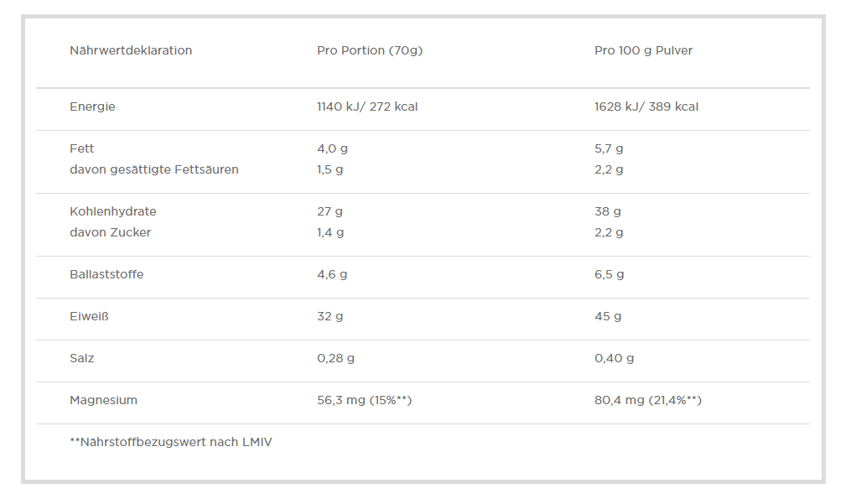The width and height of the screenshot is (846, 504).
Task: Click the Nährstoffbezugswert nach LMIV footnote
Action: click(170, 442)
